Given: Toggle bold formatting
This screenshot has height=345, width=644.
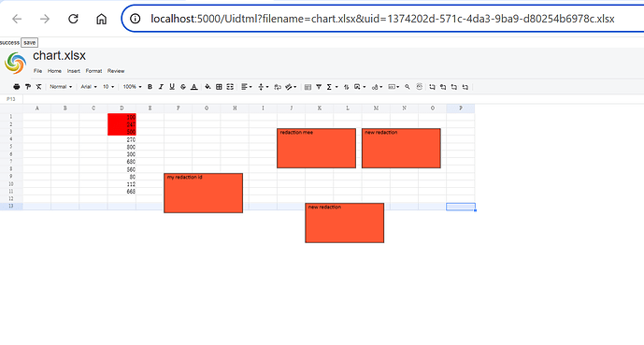Looking at the screenshot, I should pos(150,87).
